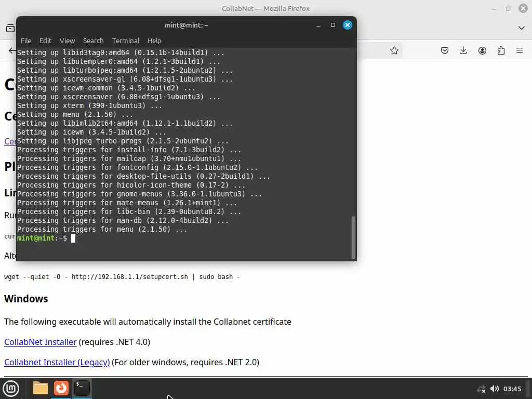Viewport: 532px width, 399px height.
Task: Maximize the mint@mint terminal window
Action: [x=333, y=25]
